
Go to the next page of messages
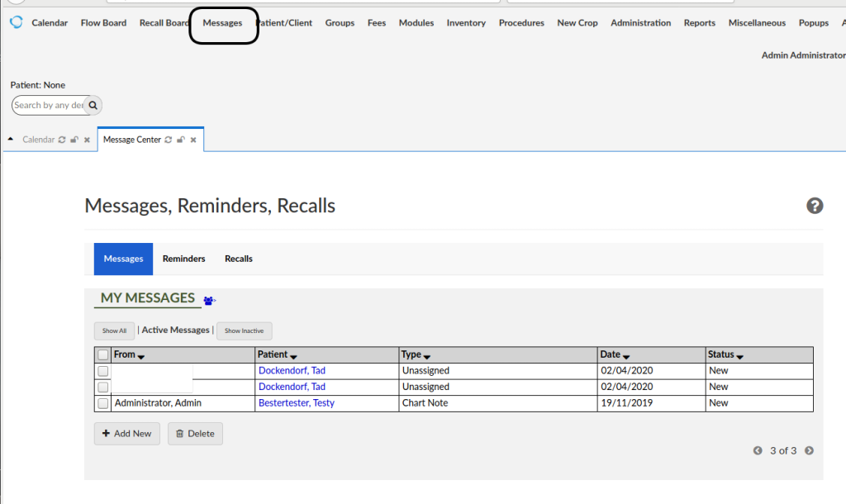[x=809, y=450]
